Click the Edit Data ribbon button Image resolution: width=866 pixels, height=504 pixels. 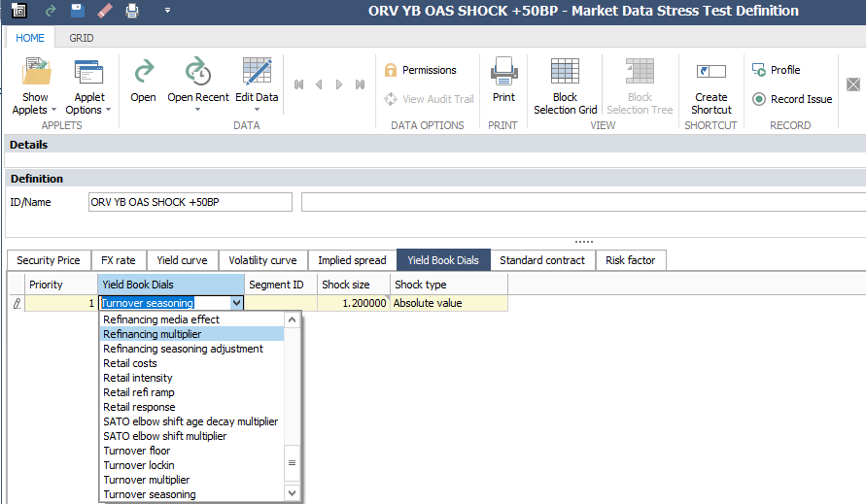coord(257,84)
